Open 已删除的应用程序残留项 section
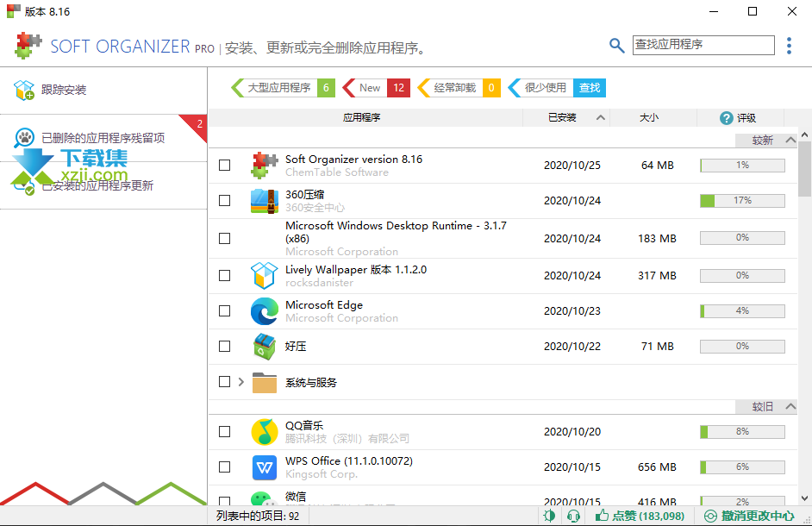812x526 pixels. pyautogui.click(x=103, y=138)
